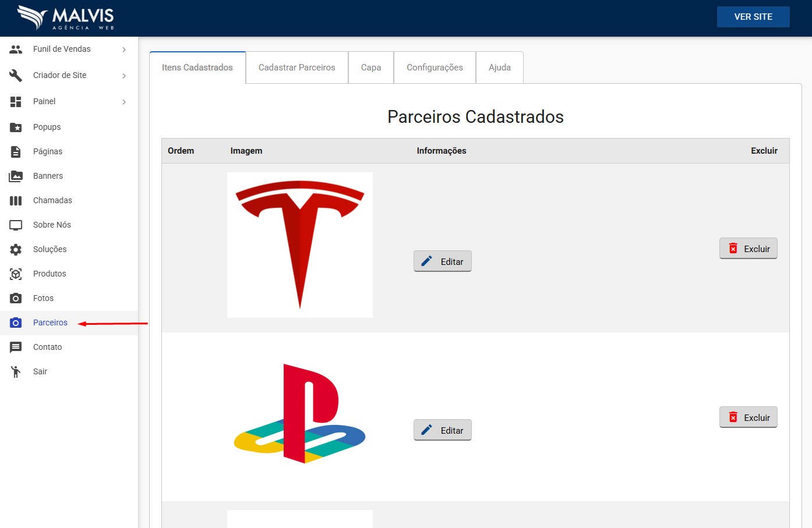Click Editar for the PlayStation partner
The width and height of the screenshot is (812, 528).
[443, 430]
